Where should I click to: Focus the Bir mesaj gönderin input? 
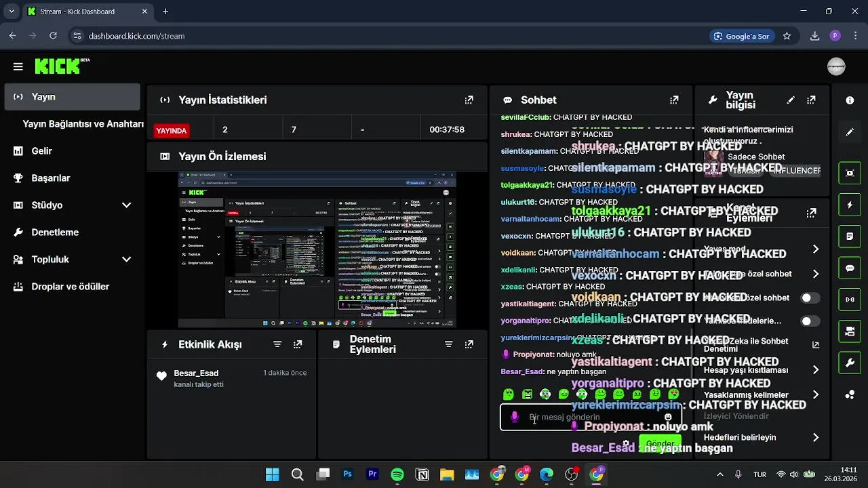[590, 418]
